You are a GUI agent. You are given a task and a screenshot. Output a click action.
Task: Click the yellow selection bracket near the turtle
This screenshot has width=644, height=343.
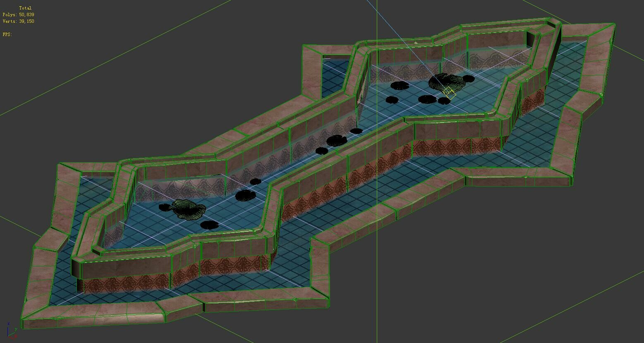449,93
